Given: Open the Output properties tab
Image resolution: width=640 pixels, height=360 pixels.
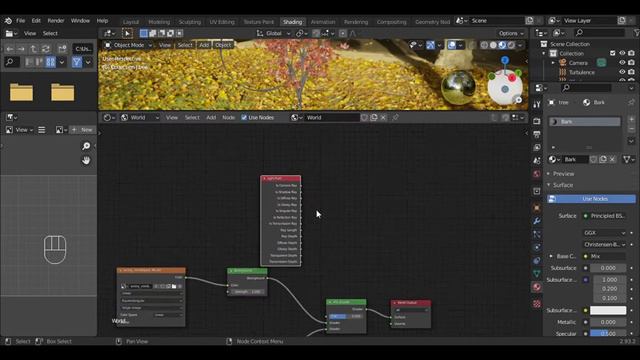Looking at the screenshot, I should pos(537,134).
